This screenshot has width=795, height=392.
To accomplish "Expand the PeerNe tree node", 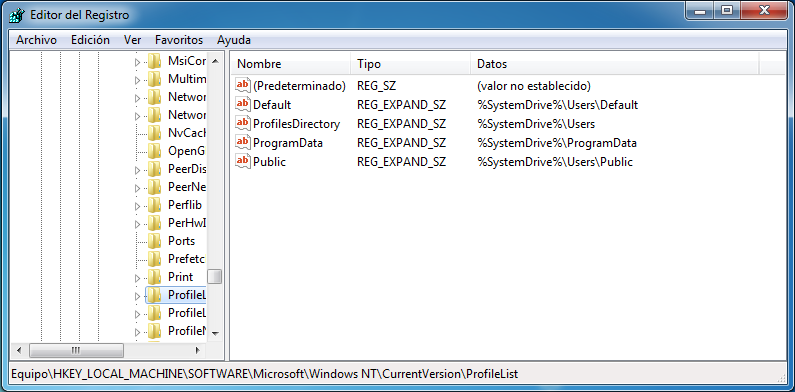I will [x=137, y=188].
